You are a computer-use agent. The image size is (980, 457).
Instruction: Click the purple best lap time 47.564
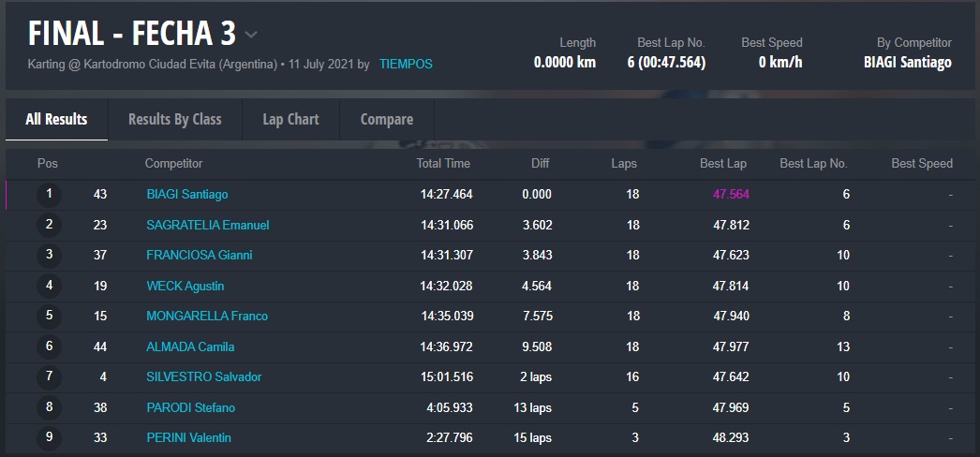click(x=731, y=195)
